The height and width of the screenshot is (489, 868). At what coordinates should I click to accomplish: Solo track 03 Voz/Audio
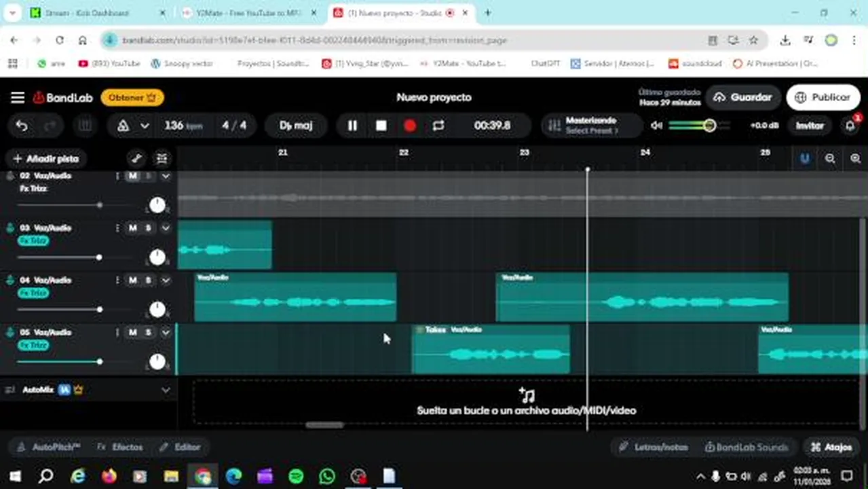click(149, 228)
